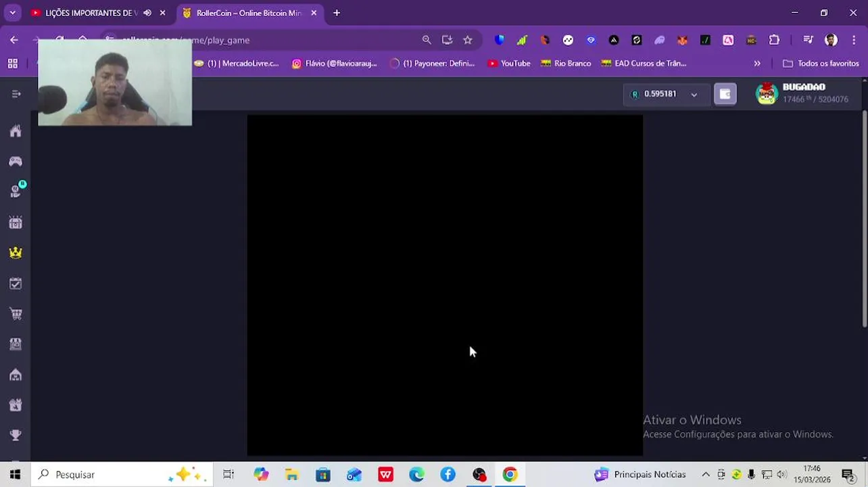This screenshot has width=868, height=487.
Task: Open Task View on the taskbar
Action: pyautogui.click(x=228, y=474)
